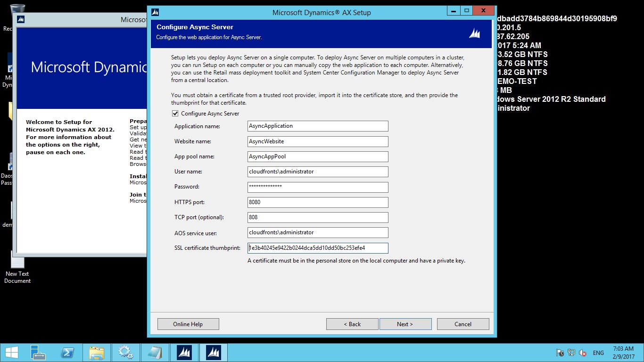Click the User name input field
644x362 pixels.
coord(318,172)
